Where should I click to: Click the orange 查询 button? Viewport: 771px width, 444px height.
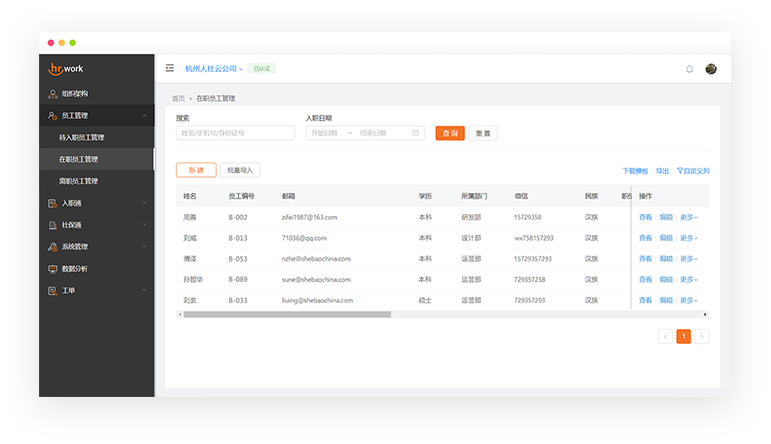[x=450, y=133]
